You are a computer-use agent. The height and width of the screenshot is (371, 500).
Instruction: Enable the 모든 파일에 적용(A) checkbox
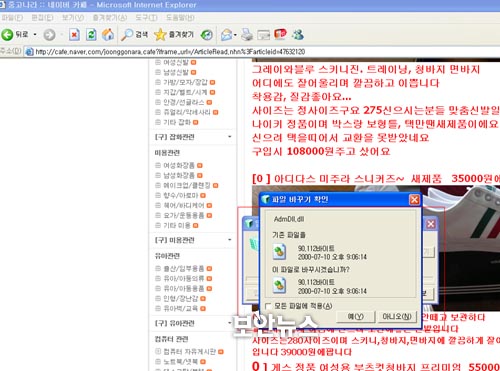coord(268,306)
